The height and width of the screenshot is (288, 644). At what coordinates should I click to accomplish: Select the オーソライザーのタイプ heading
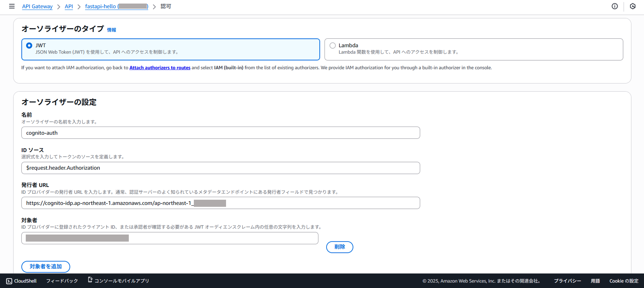[x=63, y=29]
